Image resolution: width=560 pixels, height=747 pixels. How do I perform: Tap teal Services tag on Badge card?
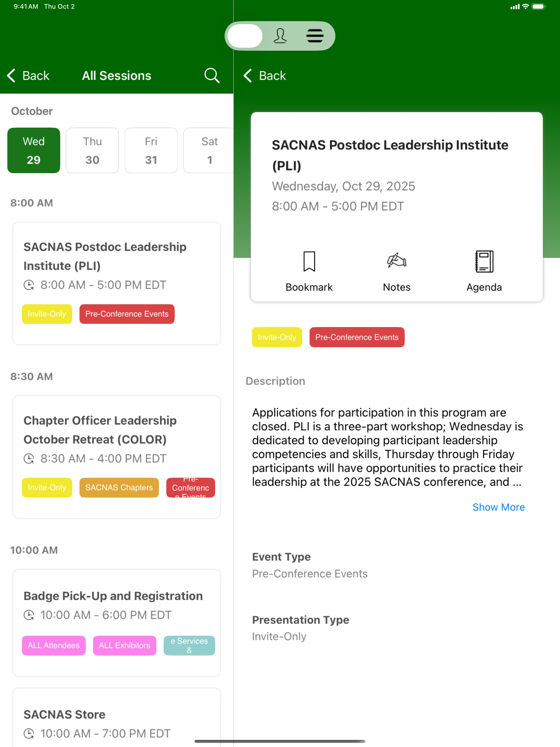(189, 645)
